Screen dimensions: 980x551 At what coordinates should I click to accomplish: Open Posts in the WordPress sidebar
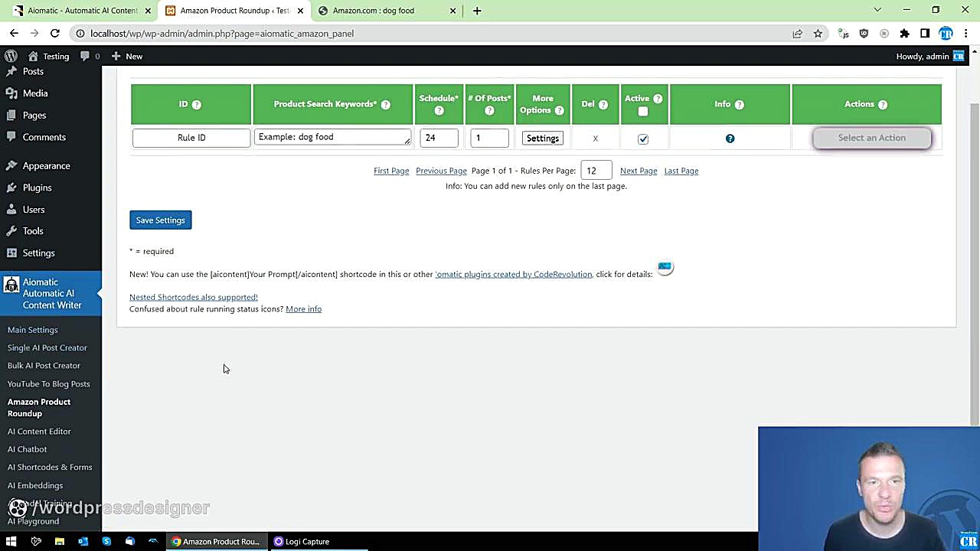[33, 71]
